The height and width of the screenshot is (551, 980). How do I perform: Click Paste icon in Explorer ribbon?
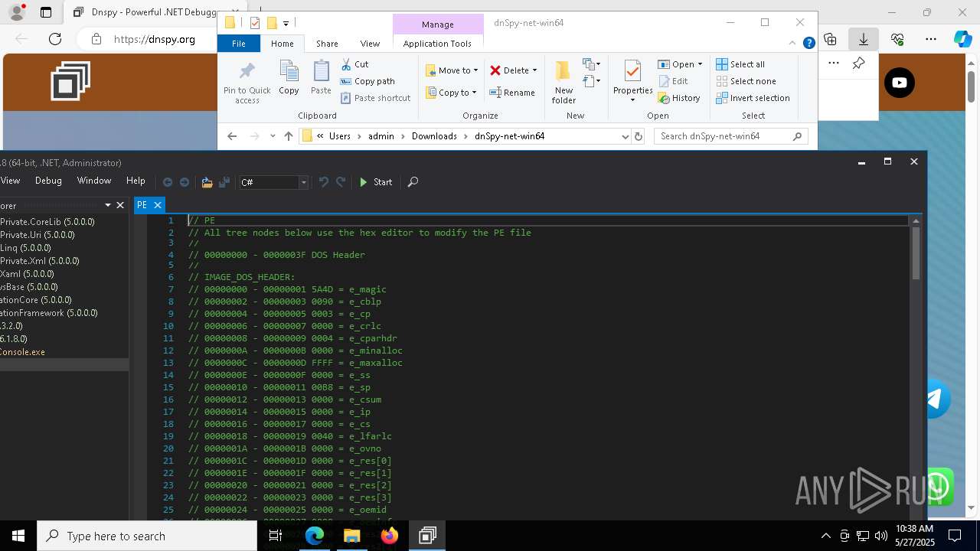click(321, 78)
